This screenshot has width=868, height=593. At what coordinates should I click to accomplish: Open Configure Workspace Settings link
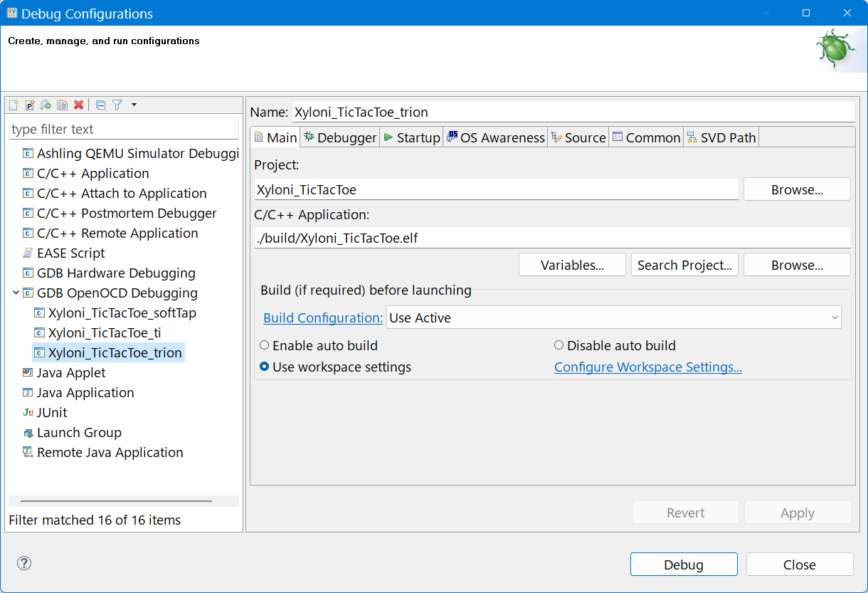coord(647,367)
